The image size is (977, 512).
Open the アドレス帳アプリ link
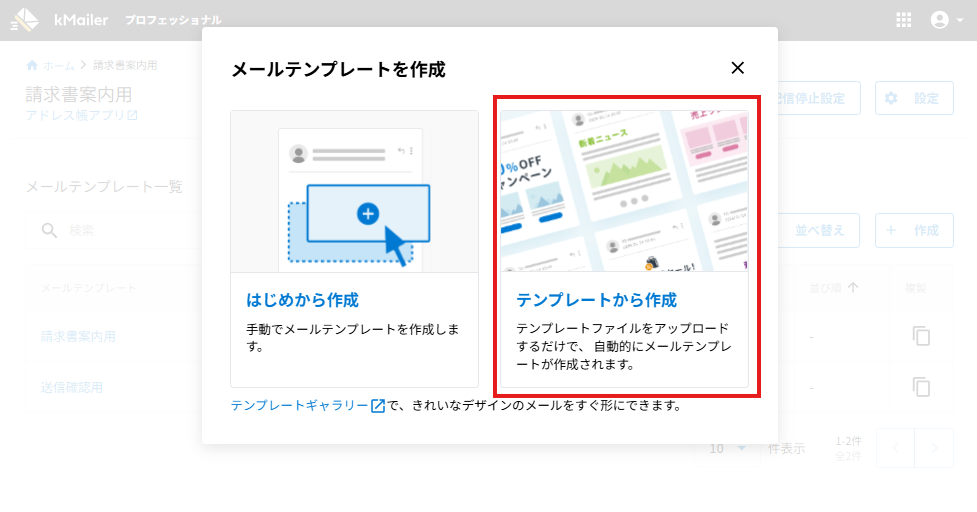click(81, 116)
